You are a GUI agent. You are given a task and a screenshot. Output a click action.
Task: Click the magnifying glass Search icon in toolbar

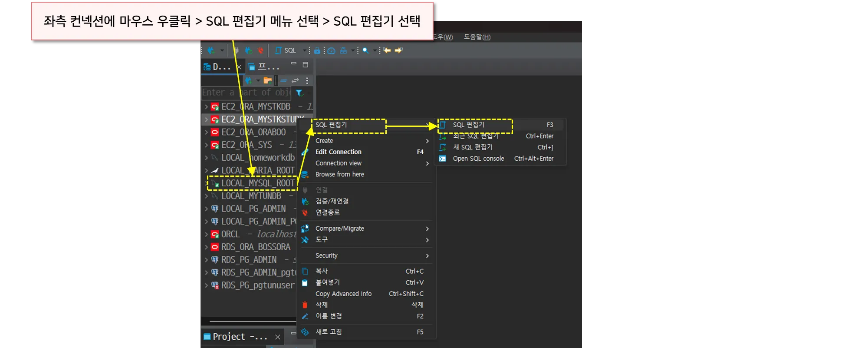pyautogui.click(x=366, y=50)
